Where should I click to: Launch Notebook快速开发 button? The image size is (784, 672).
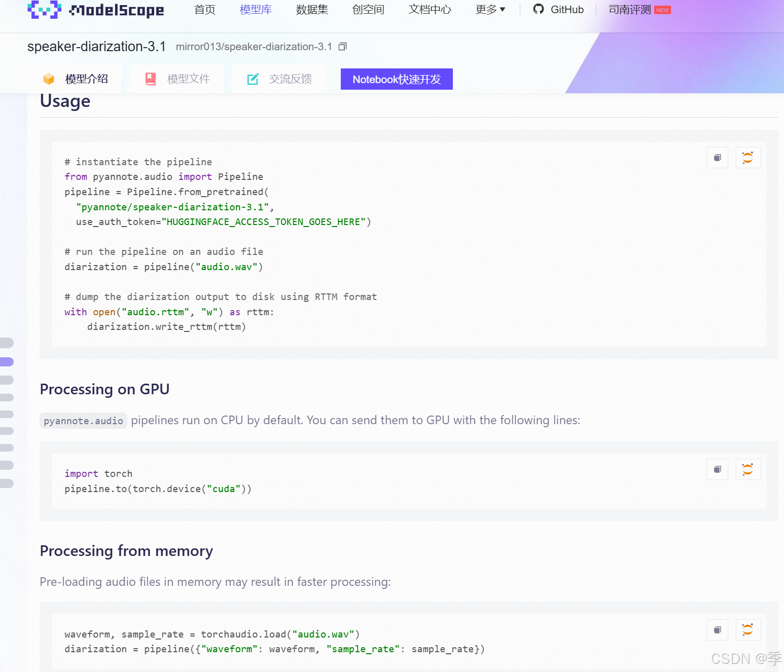(397, 79)
